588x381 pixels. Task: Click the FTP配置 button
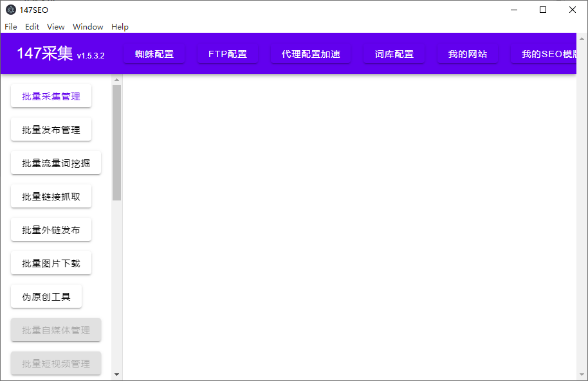(x=228, y=54)
